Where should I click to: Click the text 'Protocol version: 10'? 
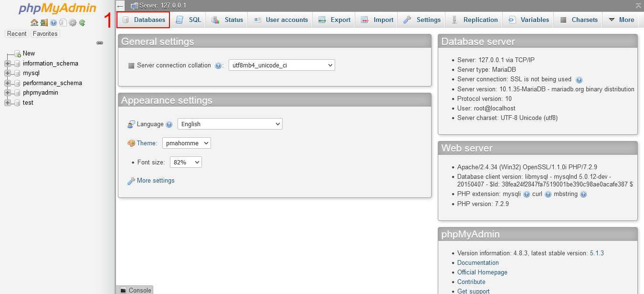(x=485, y=99)
